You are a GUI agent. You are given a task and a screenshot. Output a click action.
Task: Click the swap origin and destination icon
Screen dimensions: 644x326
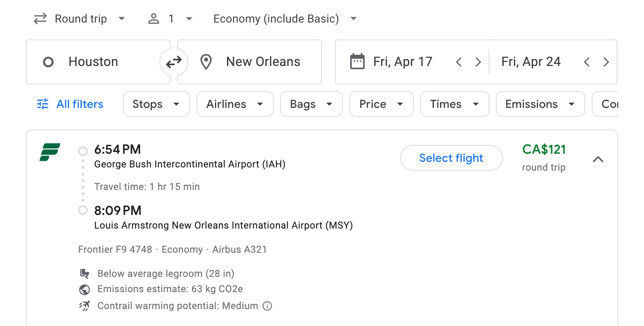pos(173,62)
